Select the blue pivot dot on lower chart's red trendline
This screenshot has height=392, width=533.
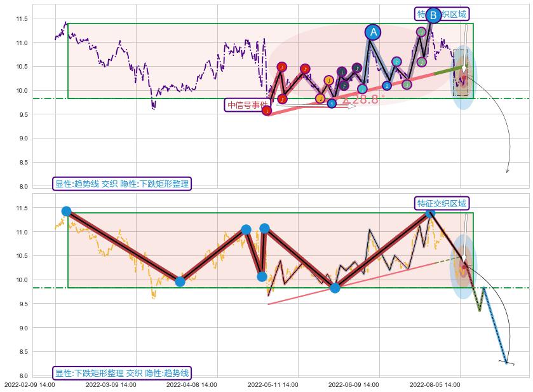click(335, 288)
